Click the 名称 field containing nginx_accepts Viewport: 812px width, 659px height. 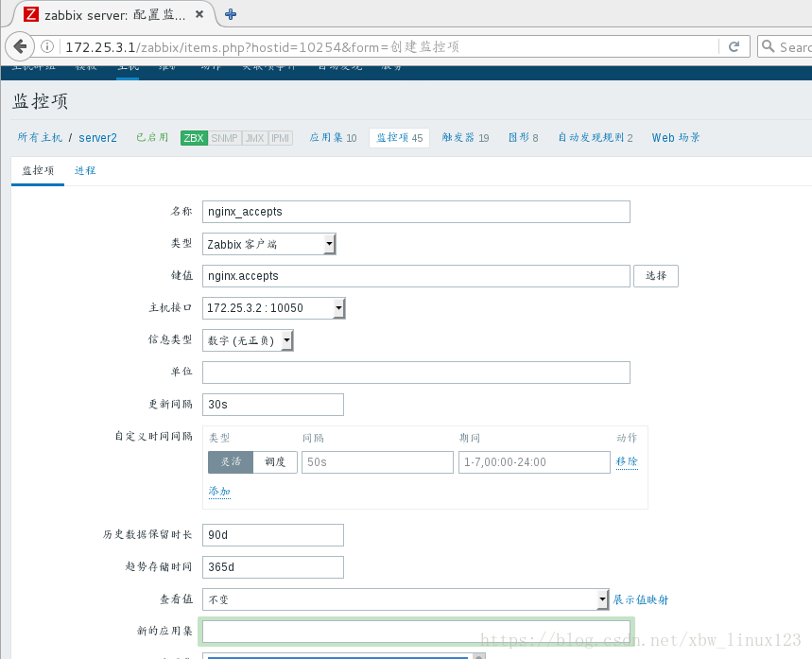pyautogui.click(x=416, y=212)
